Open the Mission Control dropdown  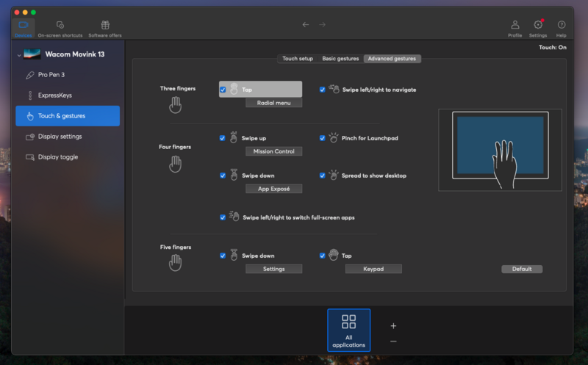click(x=273, y=151)
